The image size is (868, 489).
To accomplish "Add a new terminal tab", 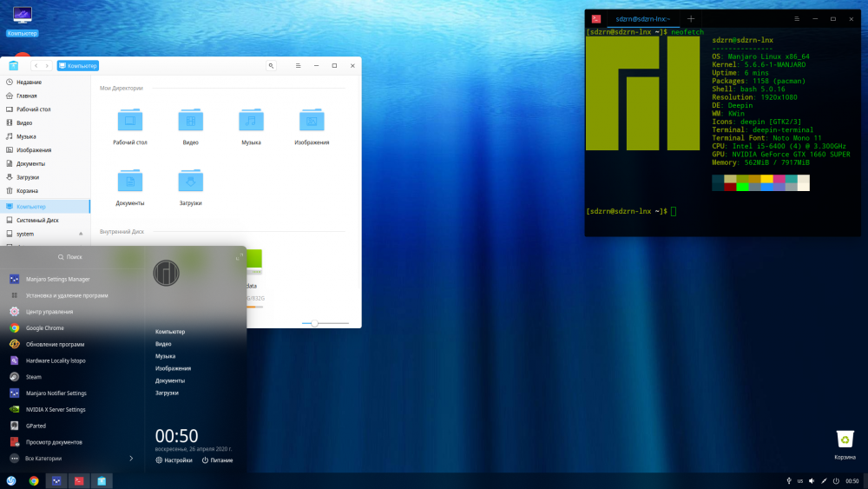I will click(x=691, y=18).
